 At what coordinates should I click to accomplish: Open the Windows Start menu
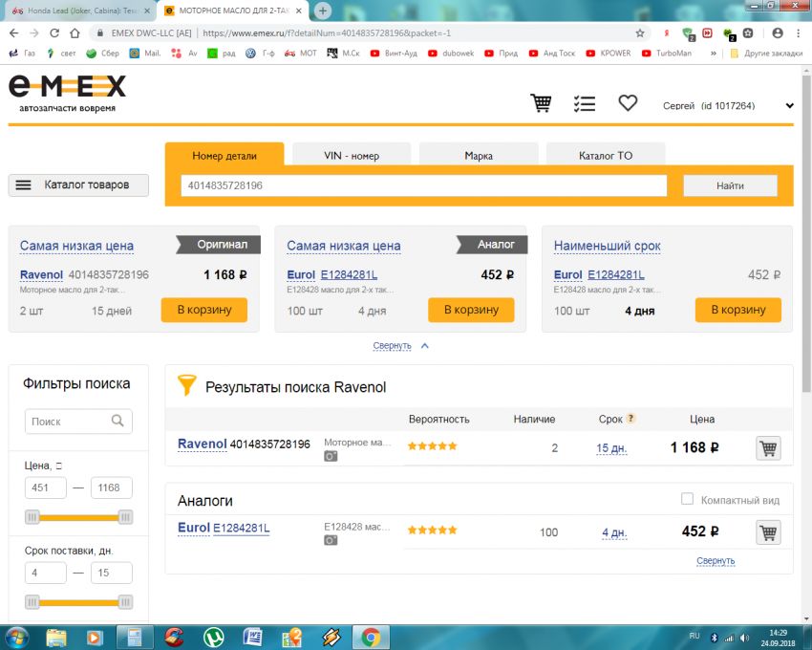(x=16, y=637)
